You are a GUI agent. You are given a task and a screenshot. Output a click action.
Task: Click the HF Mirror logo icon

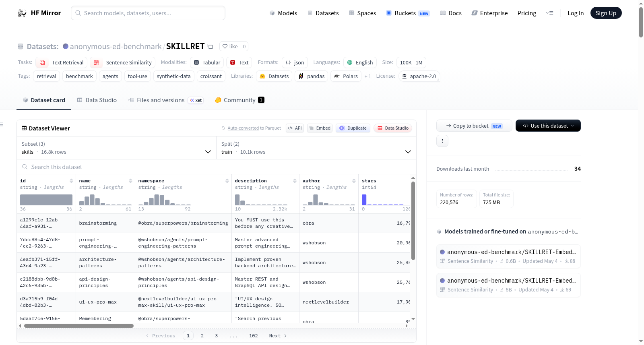(22, 13)
